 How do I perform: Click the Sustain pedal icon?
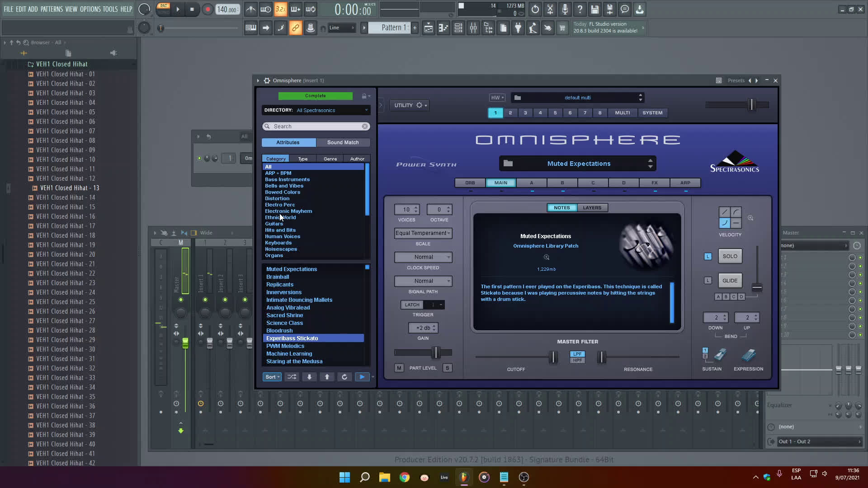pyautogui.click(x=720, y=355)
